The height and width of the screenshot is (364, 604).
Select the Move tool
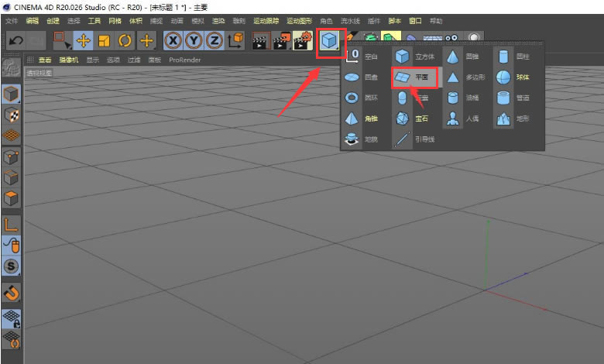point(83,40)
